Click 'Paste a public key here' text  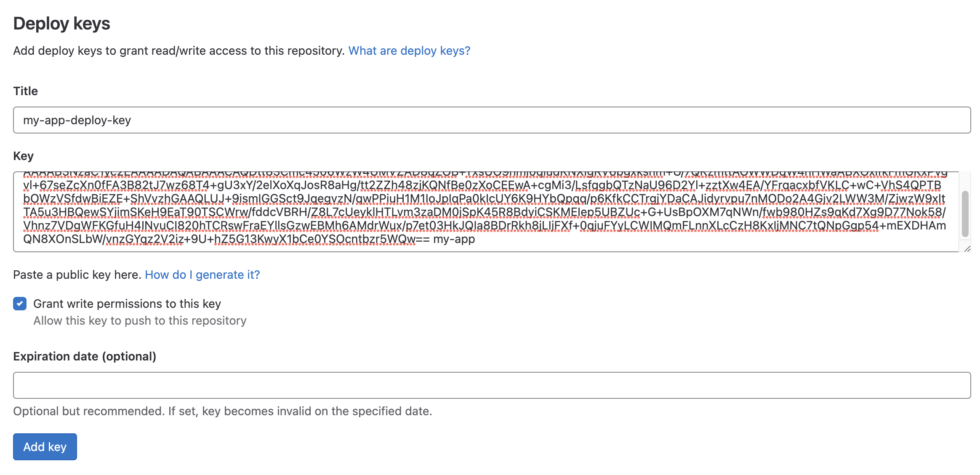[77, 275]
